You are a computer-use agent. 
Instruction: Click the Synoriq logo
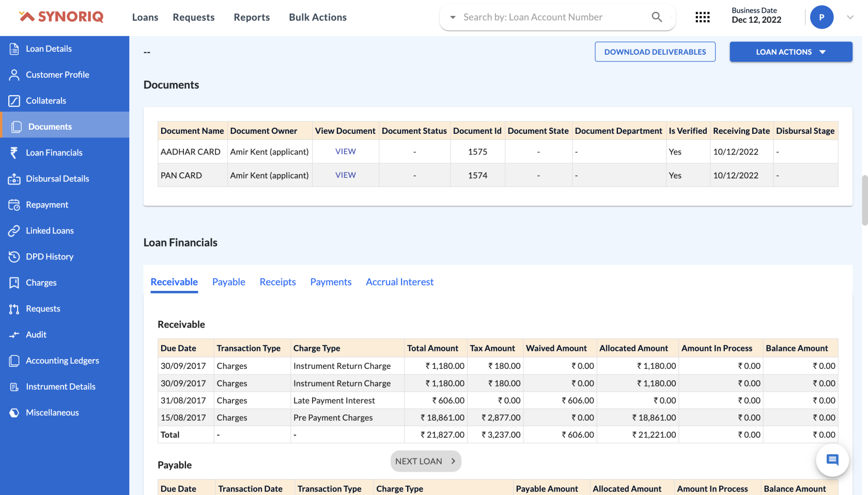point(61,17)
